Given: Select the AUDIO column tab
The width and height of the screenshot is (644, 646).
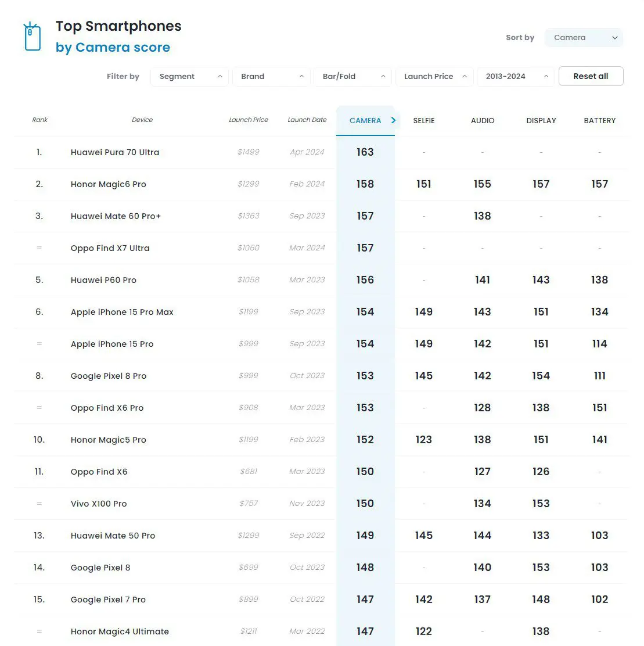Looking at the screenshot, I should click(483, 121).
